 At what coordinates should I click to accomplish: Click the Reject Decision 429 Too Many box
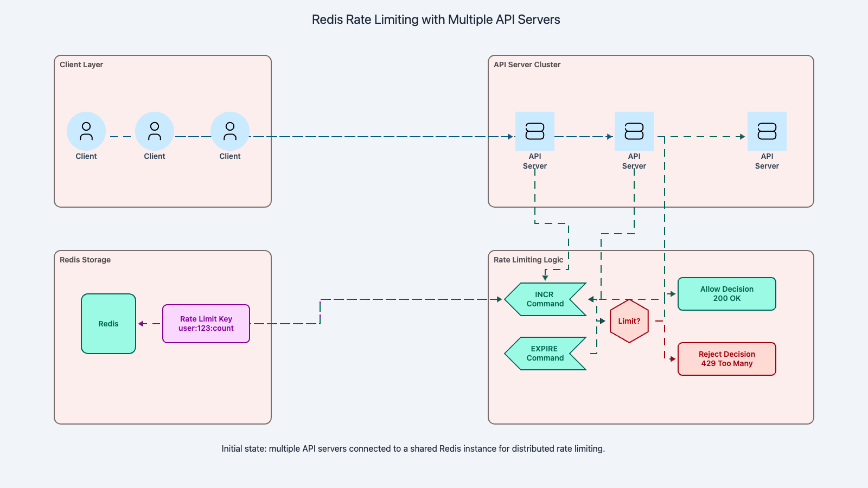pyautogui.click(x=727, y=359)
